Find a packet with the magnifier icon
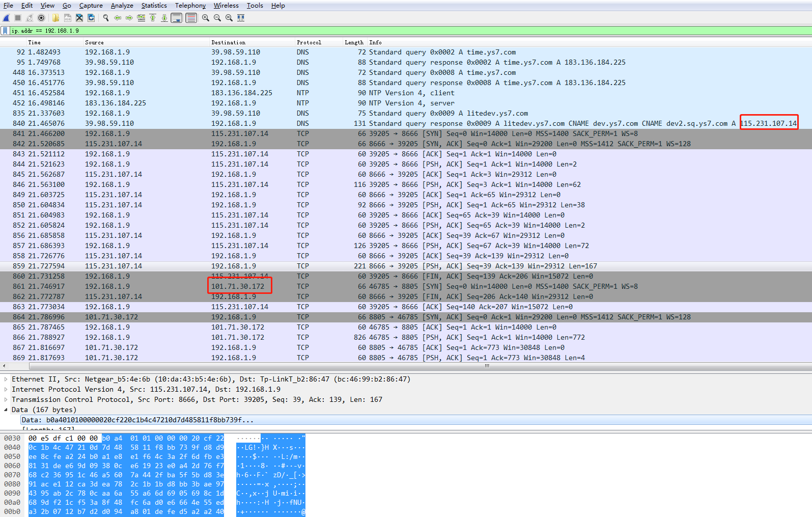 tap(106, 18)
